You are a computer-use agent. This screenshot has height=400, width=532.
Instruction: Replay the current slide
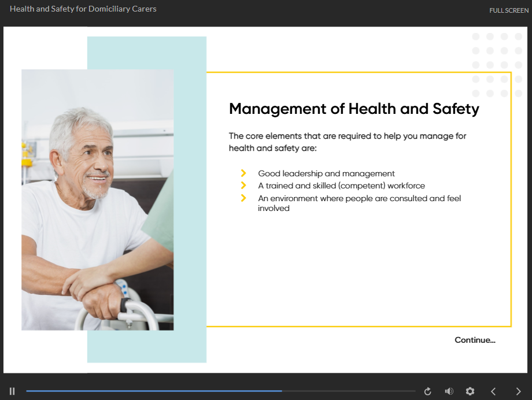pyautogui.click(x=428, y=391)
